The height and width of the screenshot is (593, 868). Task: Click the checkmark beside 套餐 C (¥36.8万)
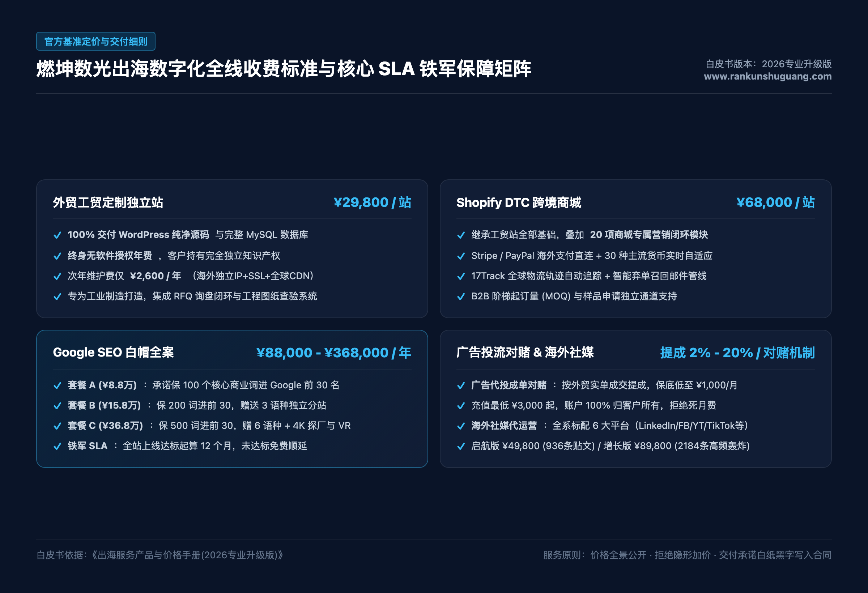click(57, 426)
